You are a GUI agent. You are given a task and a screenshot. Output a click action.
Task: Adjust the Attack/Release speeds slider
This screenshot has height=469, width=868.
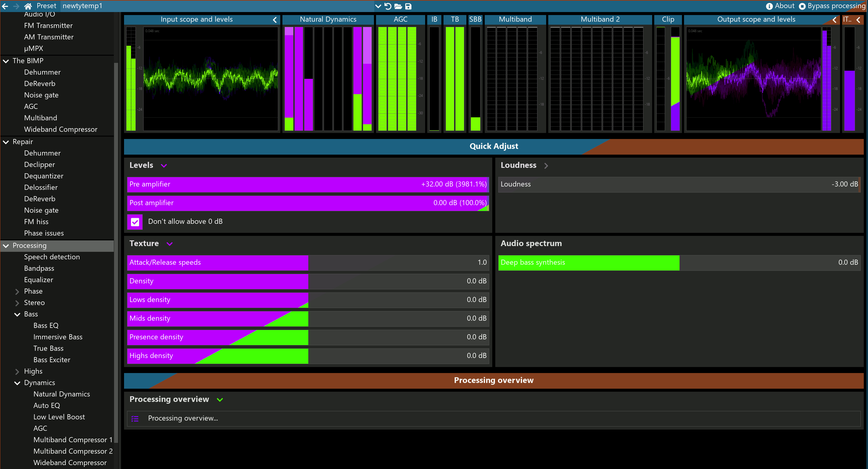click(308, 263)
